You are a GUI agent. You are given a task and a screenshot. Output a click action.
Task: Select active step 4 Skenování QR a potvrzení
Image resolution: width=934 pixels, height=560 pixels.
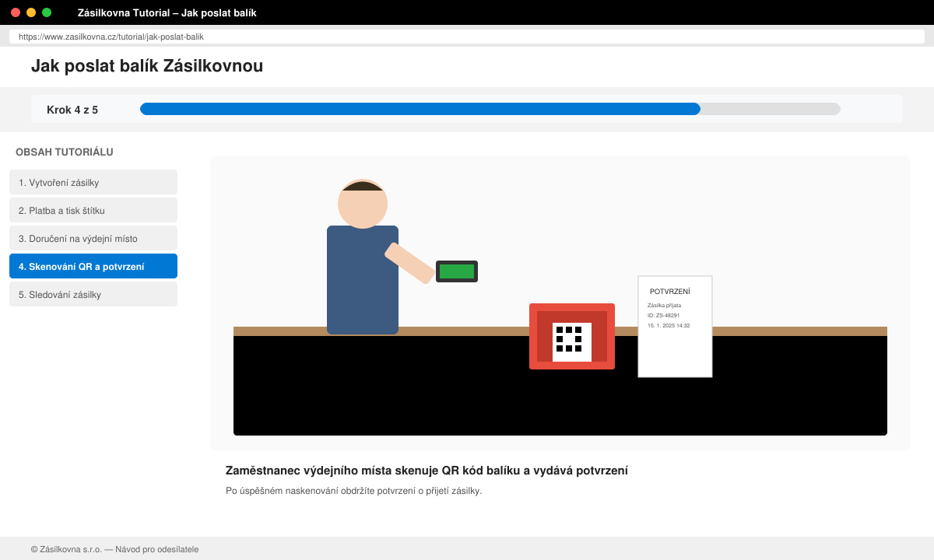click(93, 266)
